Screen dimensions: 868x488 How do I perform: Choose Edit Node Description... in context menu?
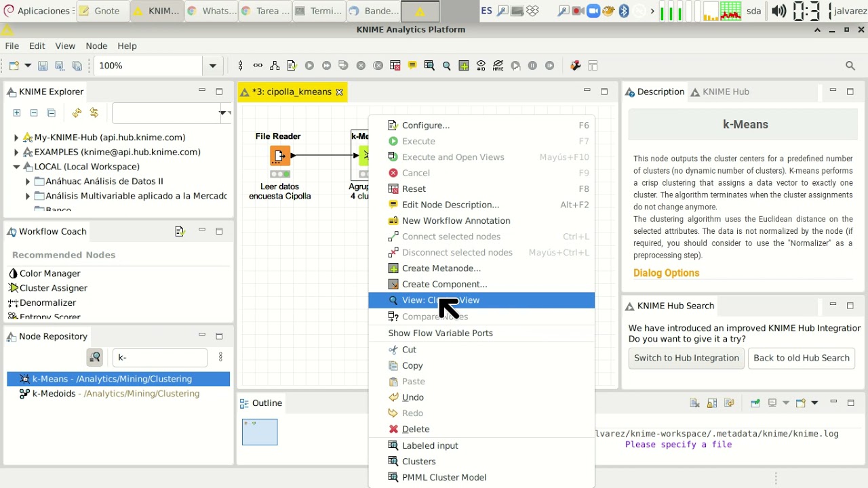[x=481, y=205]
